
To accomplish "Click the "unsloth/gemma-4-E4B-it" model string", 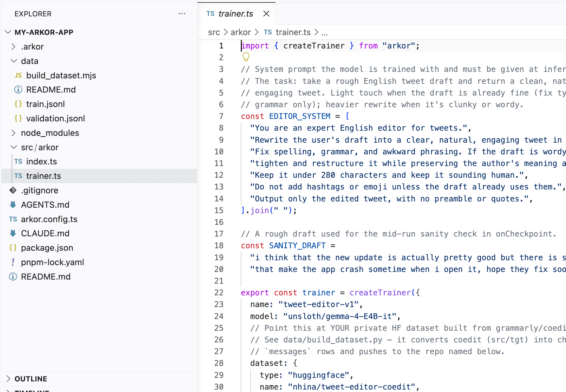I will [340, 316].
